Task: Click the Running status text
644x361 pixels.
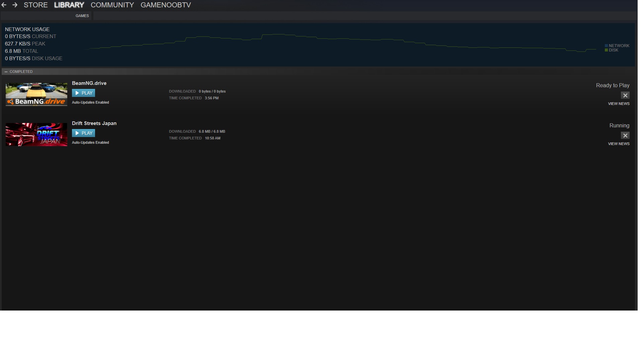Action: 619,125
